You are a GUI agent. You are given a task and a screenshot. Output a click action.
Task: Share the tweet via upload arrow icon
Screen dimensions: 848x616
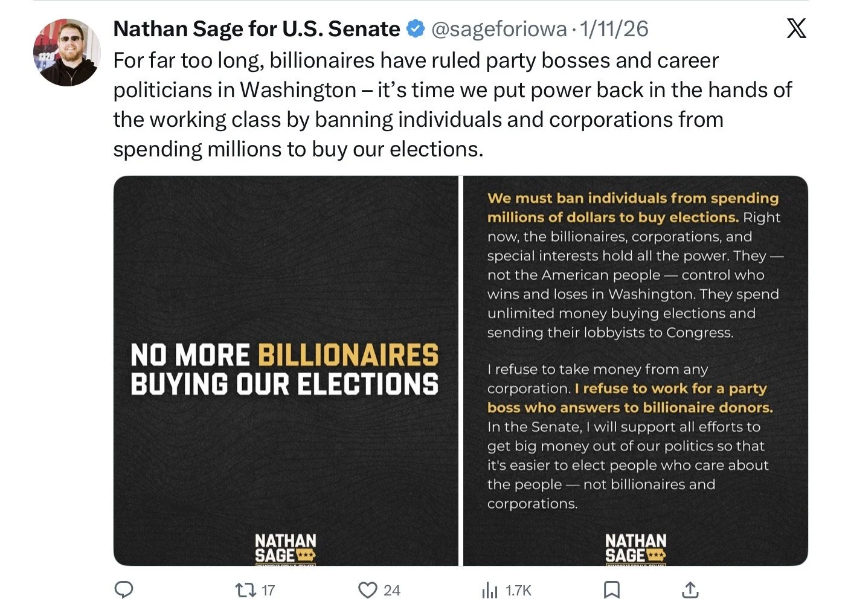(690, 589)
